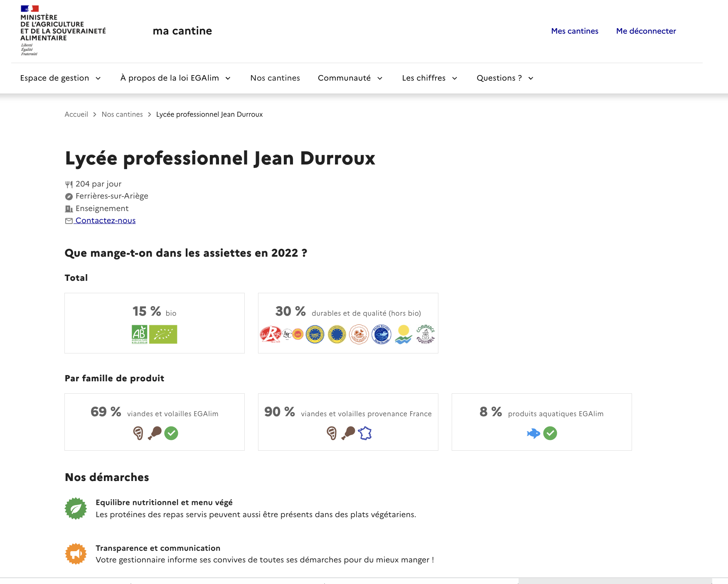Click the blue fish icon
The height and width of the screenshot is (584, 728).
click(533, 434)
